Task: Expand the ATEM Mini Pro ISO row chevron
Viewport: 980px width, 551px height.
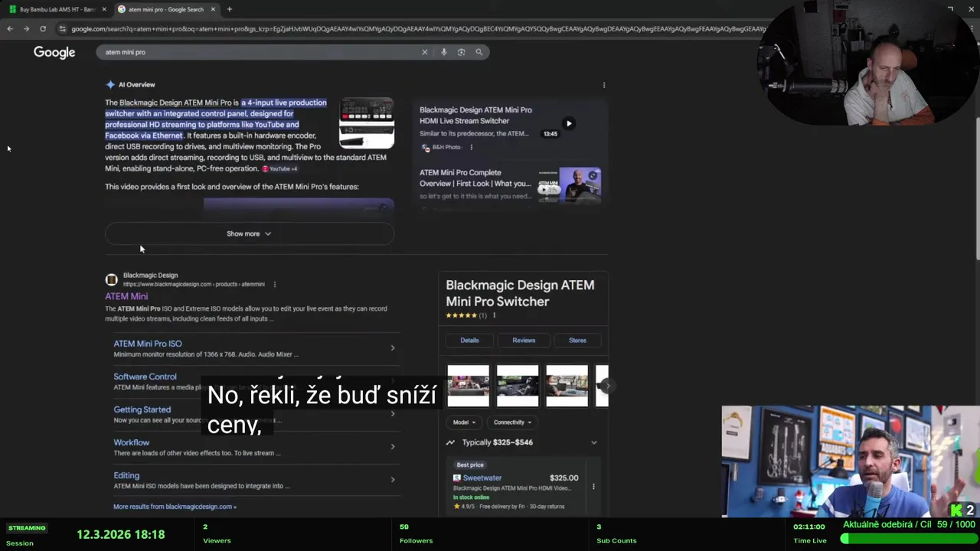Action: 393,348
